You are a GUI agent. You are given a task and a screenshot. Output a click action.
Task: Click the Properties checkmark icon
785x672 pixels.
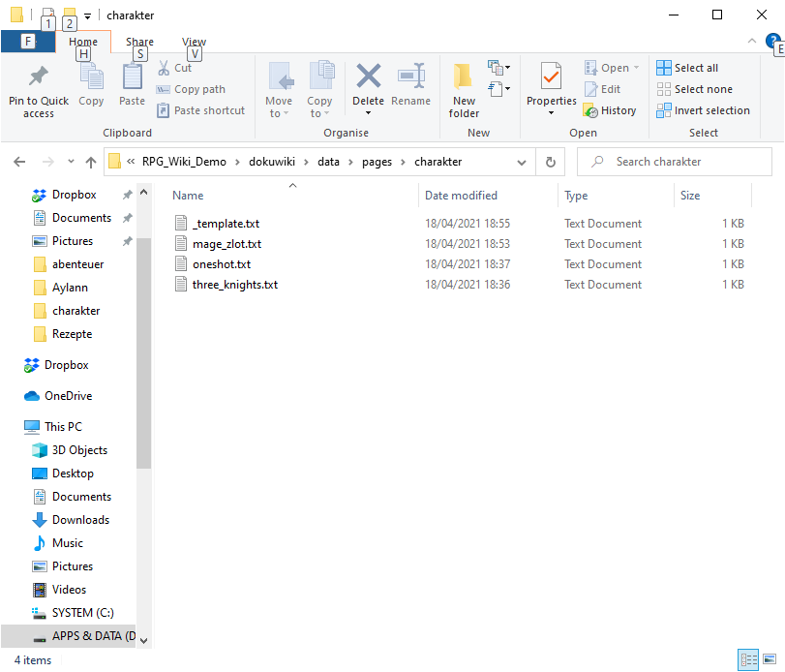tap(551, 76)
